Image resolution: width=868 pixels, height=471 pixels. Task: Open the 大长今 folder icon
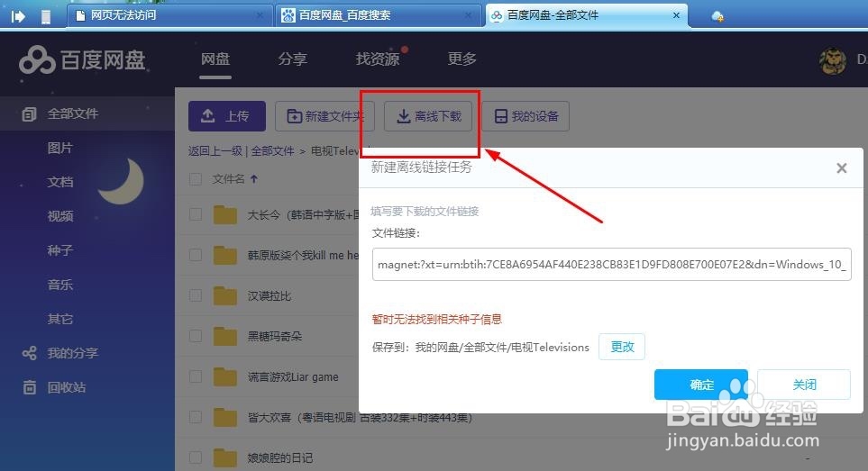pyautogui.click(x=225, y=214)
